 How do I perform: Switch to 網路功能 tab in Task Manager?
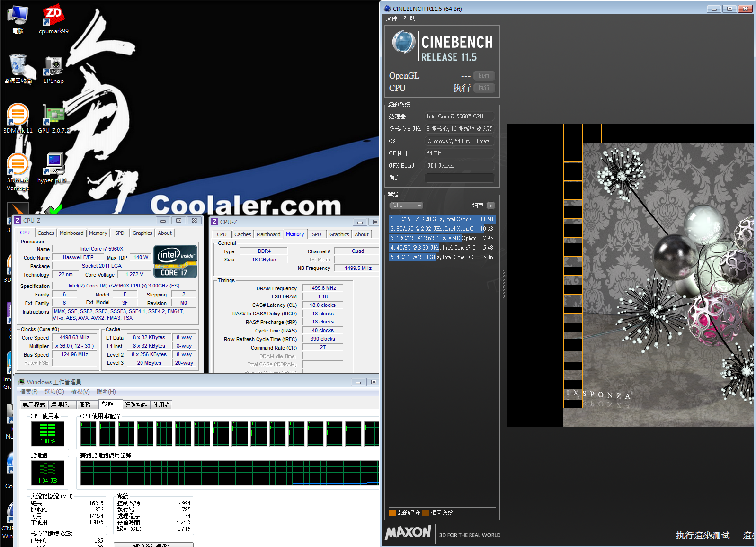click(x=136, y=405)
